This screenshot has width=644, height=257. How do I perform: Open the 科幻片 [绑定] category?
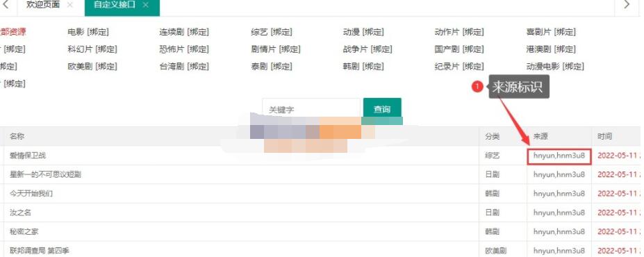pos(92,49)
